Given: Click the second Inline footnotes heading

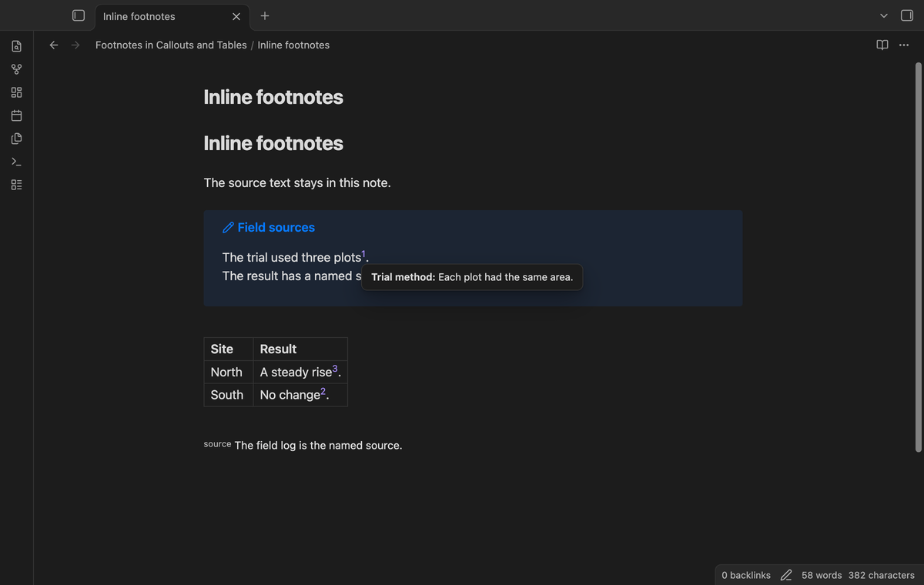Looking at the screenshot, I should [x=273, y=143].
